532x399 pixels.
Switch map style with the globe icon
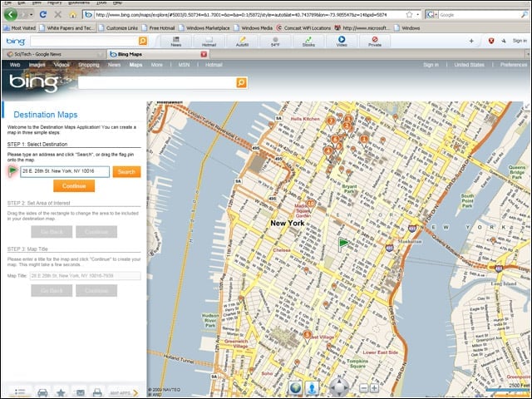296,388
